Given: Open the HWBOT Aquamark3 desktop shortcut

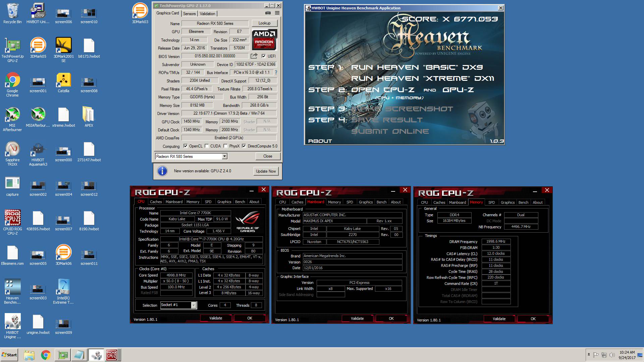Looking at the screenshot, I should [38, 154].
